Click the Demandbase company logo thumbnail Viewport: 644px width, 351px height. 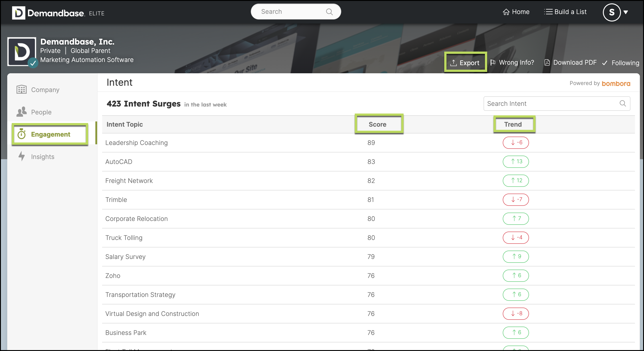point(22,52)
